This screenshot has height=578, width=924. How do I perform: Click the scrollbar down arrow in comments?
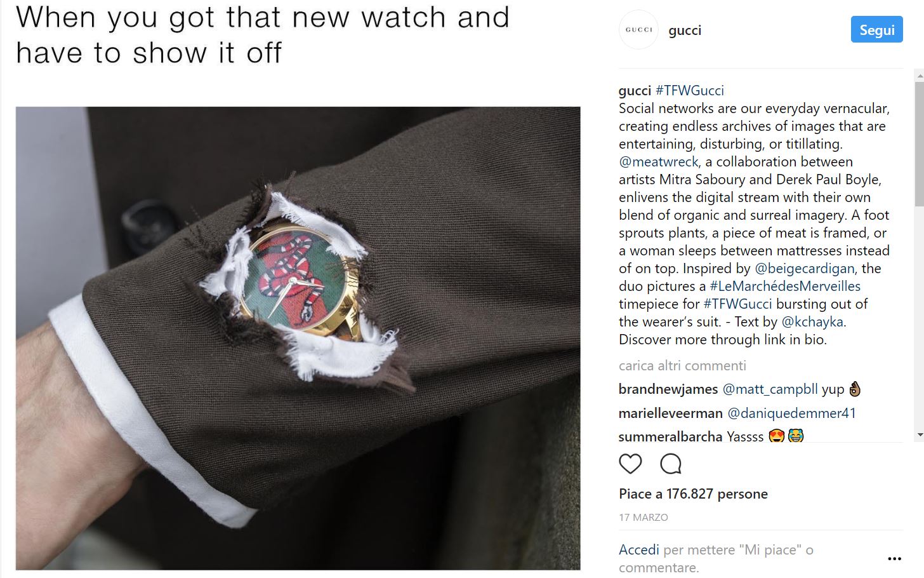[920, 435]
